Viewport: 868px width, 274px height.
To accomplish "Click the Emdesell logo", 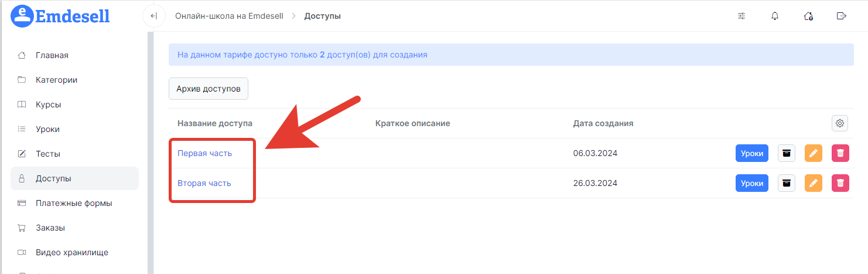I will [61, 16].
